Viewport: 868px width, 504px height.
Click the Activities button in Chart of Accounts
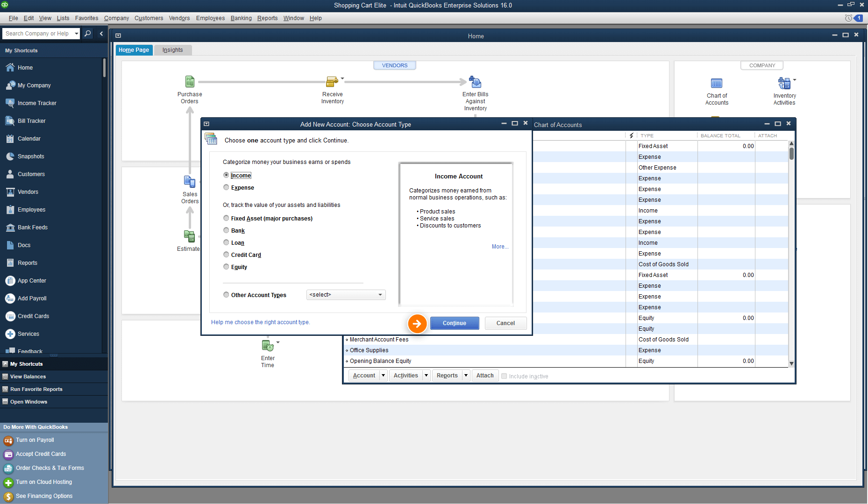coord(406,376)
